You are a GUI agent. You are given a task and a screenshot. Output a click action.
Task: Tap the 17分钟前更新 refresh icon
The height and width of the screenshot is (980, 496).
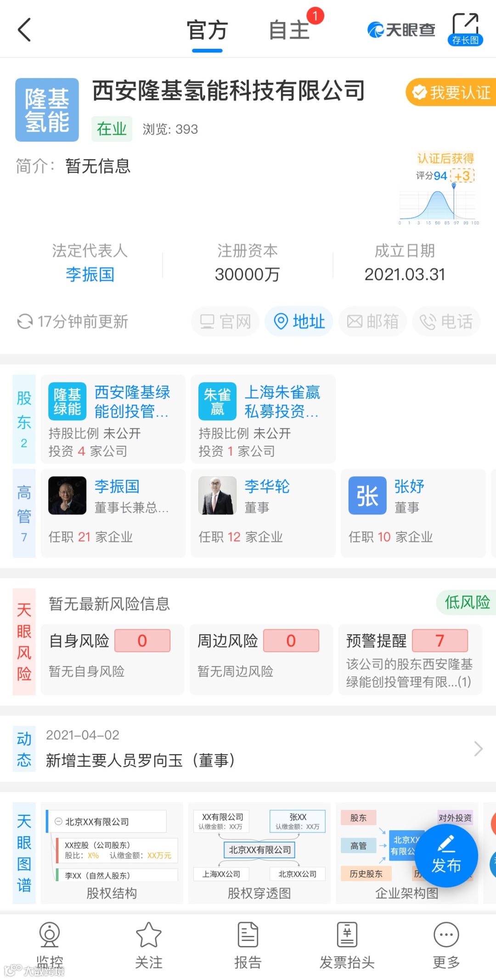pos(24,321)
